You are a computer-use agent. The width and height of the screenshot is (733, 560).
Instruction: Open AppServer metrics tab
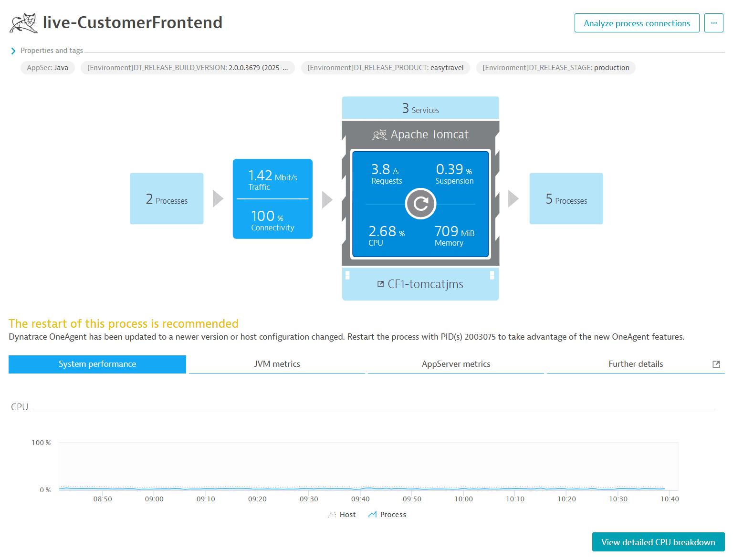click(456, 364)
